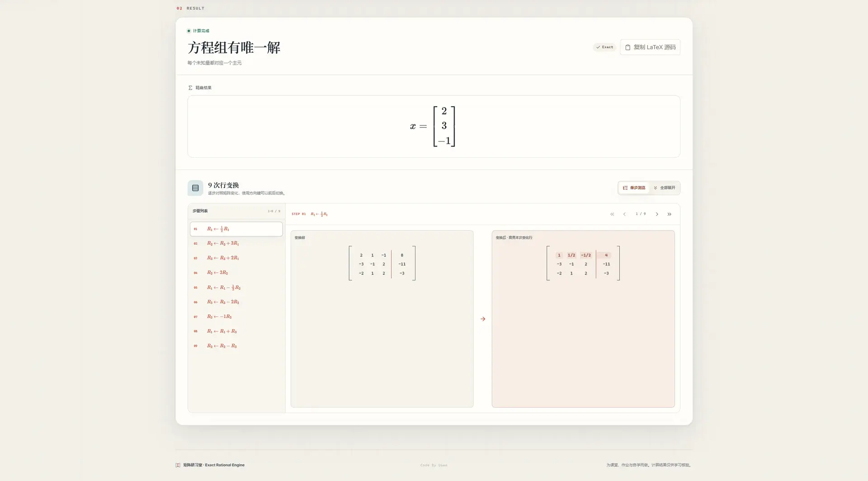868x481 pixels.
Task: Select step 01 R1 ← ½R1
Action: pyautogui.click(x=236, y=229)
